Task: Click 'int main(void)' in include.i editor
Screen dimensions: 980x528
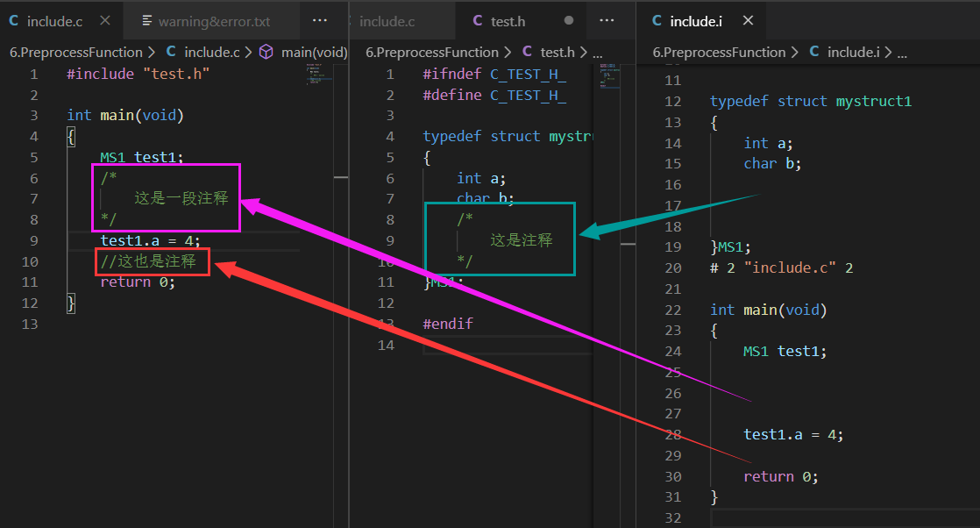Action: 768,310
